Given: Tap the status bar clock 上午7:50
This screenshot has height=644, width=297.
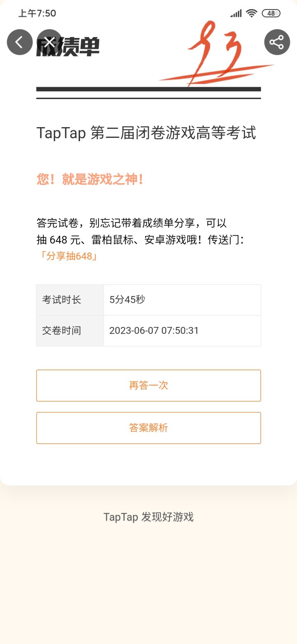Looking at the screenshot, I should (37, 13).
